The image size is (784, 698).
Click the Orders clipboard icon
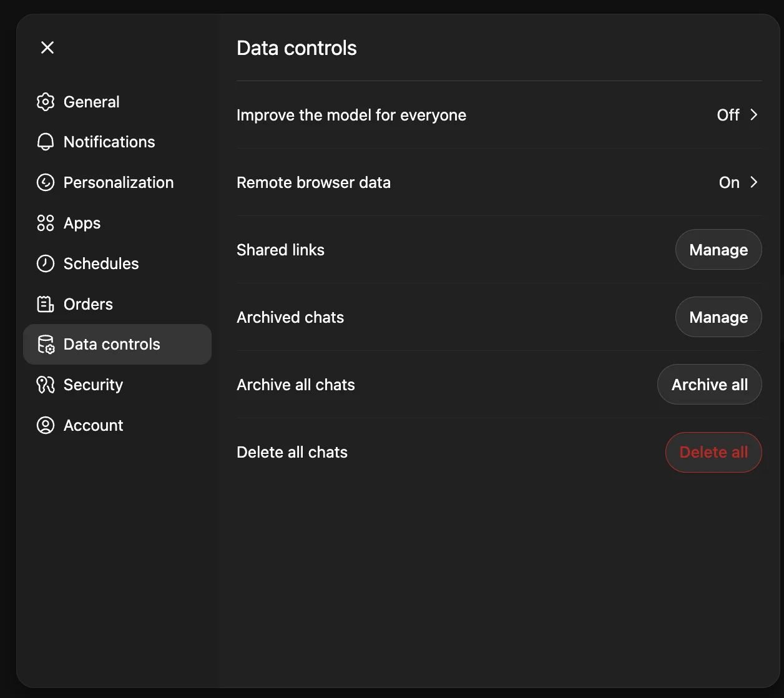pyautogui.click(x=46, y=304)
